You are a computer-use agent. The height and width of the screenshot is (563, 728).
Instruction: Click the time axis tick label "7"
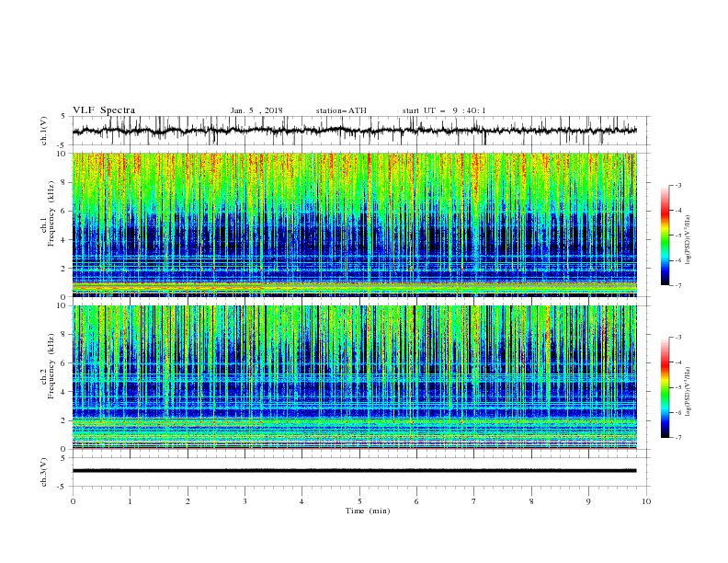pyautogui.click(x=474, y=501)
